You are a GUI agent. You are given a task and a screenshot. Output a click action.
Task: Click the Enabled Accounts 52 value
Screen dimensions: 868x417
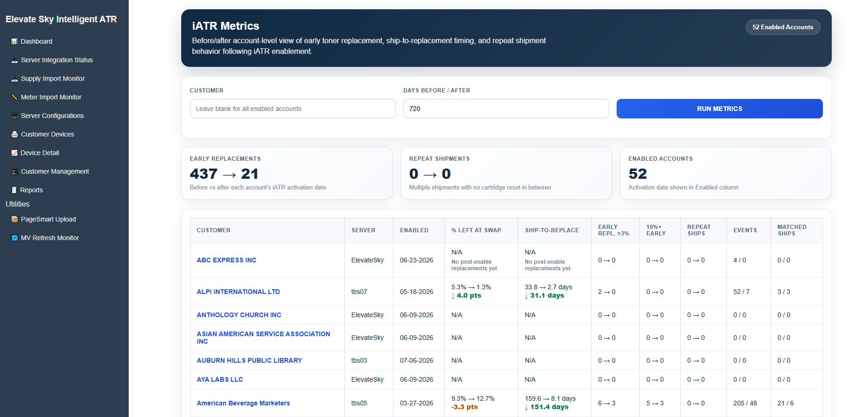click(x=638, y=174)
